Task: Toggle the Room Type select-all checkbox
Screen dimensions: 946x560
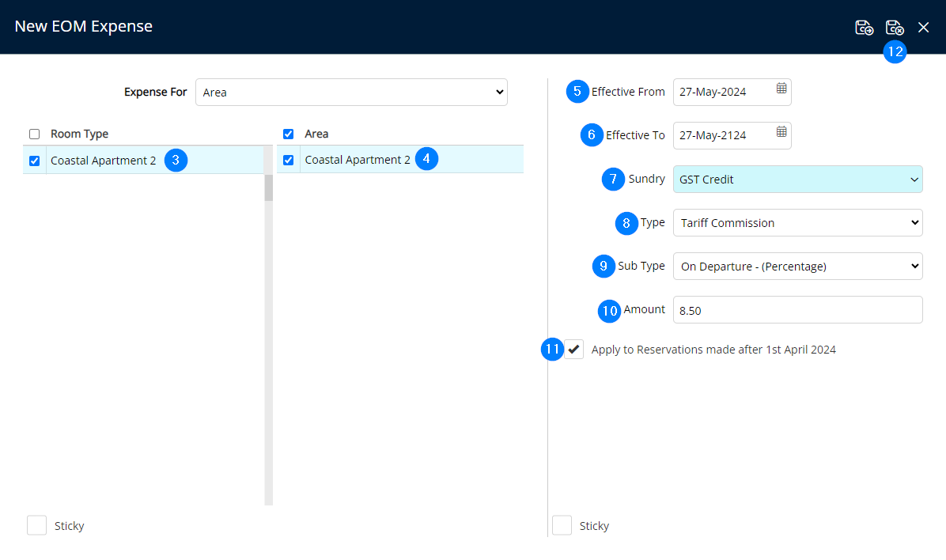Action: 34,134
